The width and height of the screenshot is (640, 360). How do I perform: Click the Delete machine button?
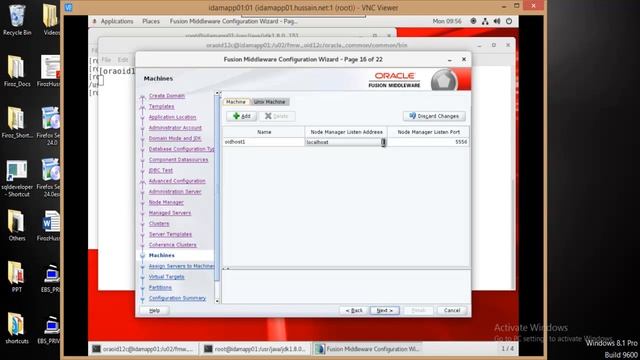click(277, 116)
